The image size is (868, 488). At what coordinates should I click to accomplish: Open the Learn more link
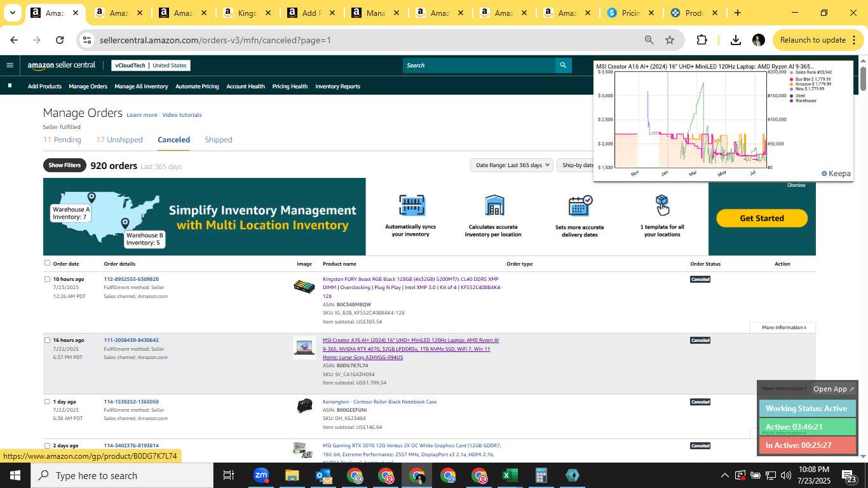pos(142,115)
